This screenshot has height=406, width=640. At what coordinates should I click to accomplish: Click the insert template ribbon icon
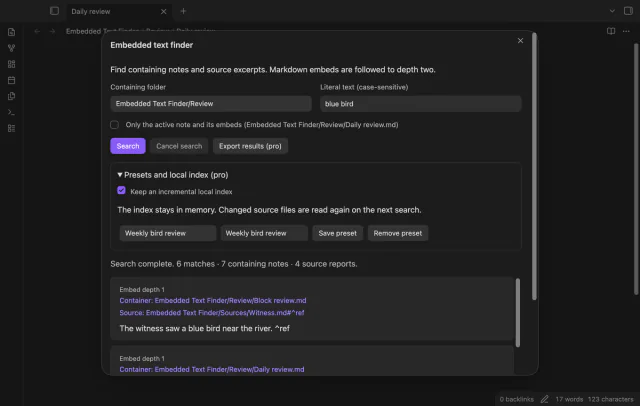tap(11, 96)
